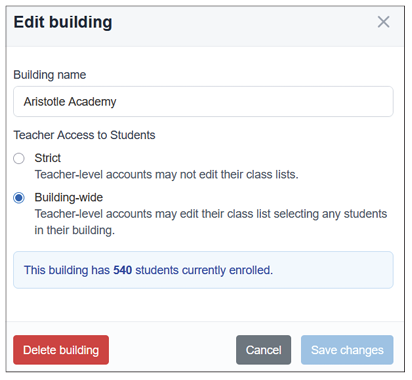Close the Edit building dialog
The width and height of the screenshot is (412, 380).
[383, 22]
